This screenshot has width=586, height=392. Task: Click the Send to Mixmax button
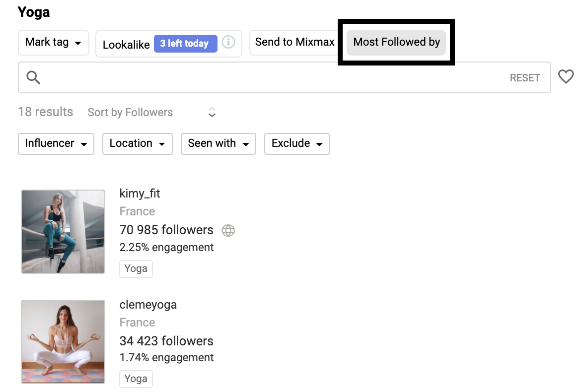(x=294, y=42)
